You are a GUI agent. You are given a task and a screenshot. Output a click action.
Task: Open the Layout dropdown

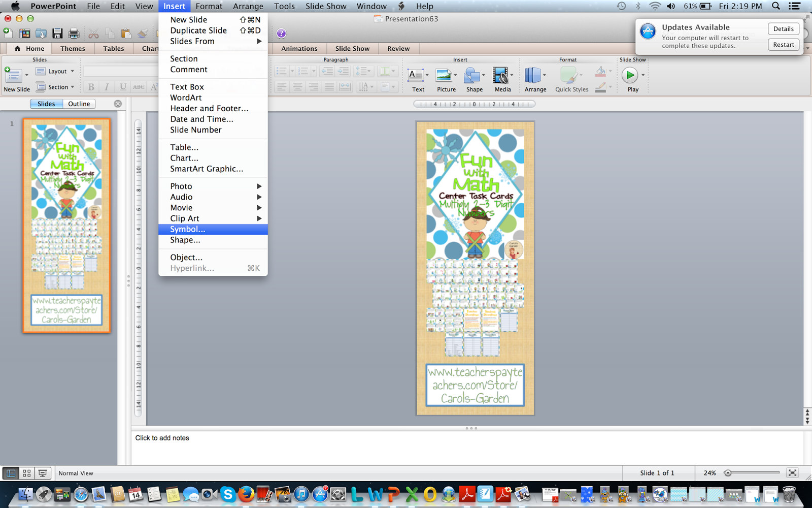click(x=55, y=71)
